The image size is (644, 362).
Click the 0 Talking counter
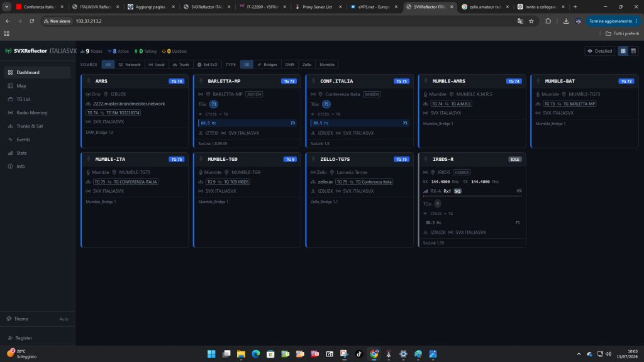click(145, 52)
